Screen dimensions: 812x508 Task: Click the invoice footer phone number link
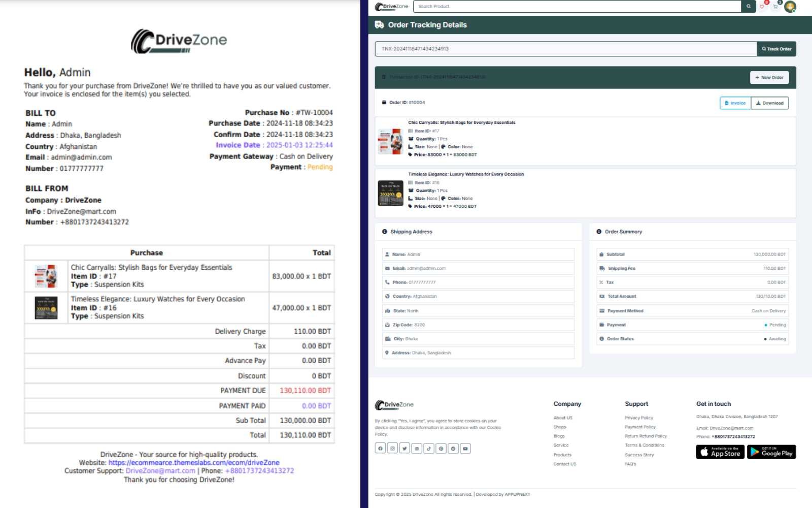point(259,471)
